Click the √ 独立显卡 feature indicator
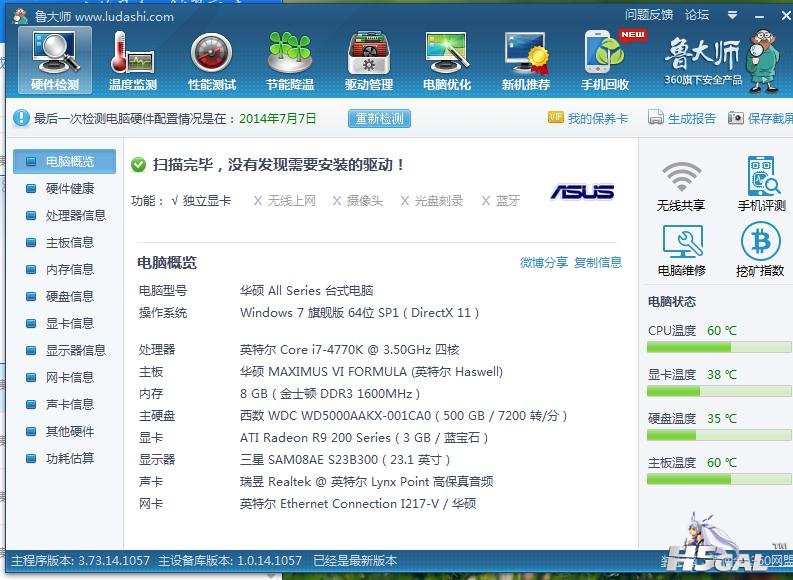793x580 pixels. [201, 201]
